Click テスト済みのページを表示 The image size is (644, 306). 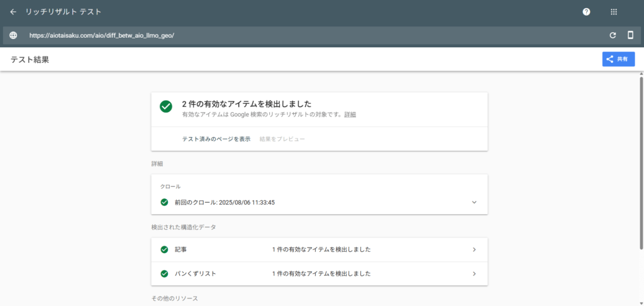click(216, 139)
